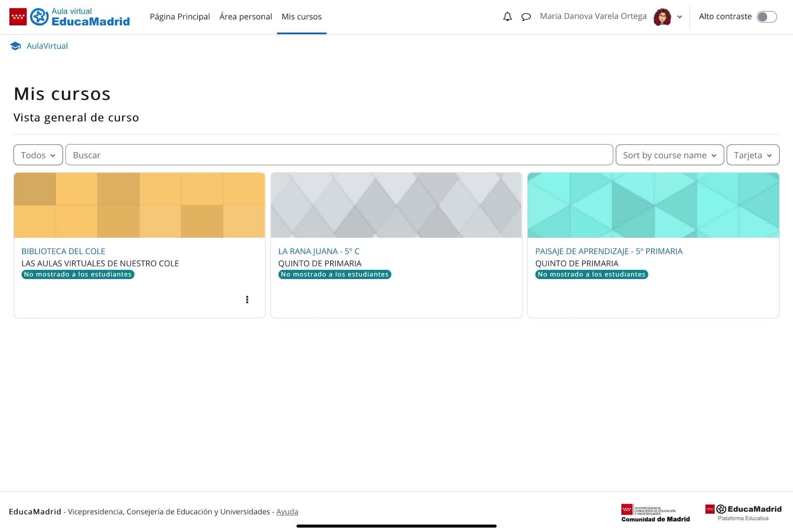Screen dimensions: 793x532
Task: Open the Tarjeta view dropdown
Action: coord(753,155)
